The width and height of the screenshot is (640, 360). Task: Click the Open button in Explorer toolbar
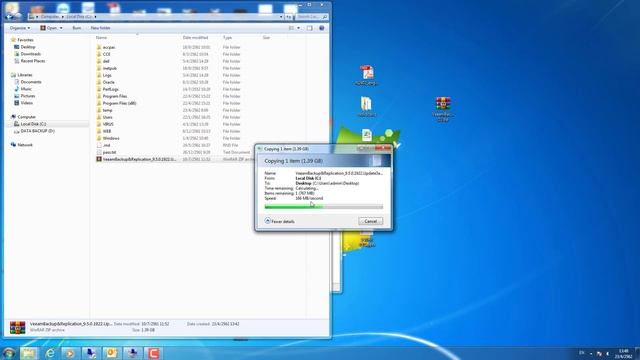click(x=49, y=28)
